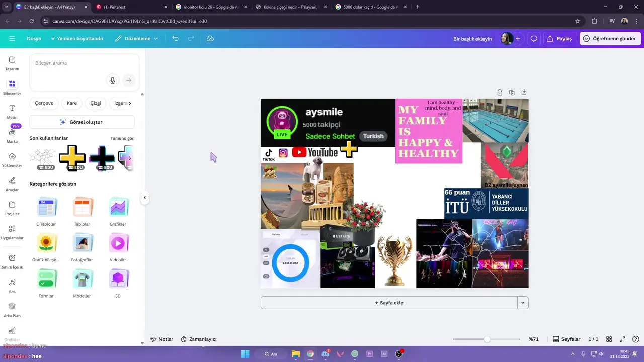Click Yeniden boyutlandır menu item
644x362 pixels.
[x=76, y=39]
